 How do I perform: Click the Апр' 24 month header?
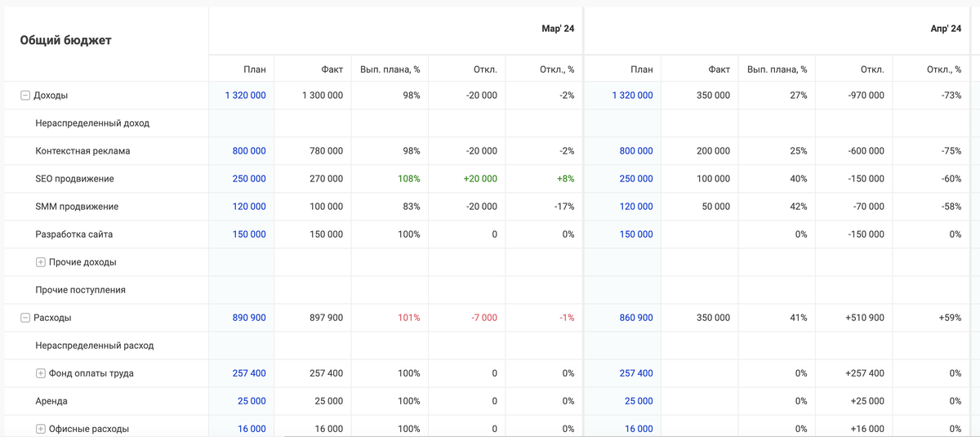[x=946, y=29]
